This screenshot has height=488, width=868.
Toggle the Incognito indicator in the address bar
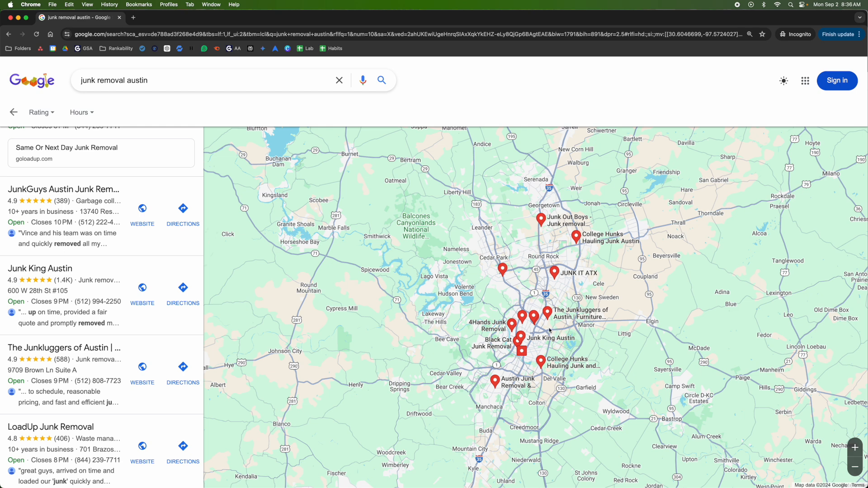pos(795,34)
